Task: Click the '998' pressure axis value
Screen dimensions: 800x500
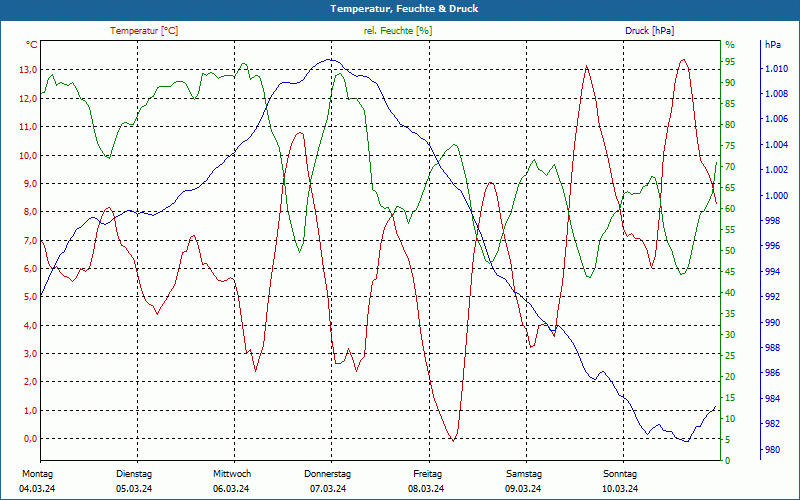Action: [x=773, y=221]
